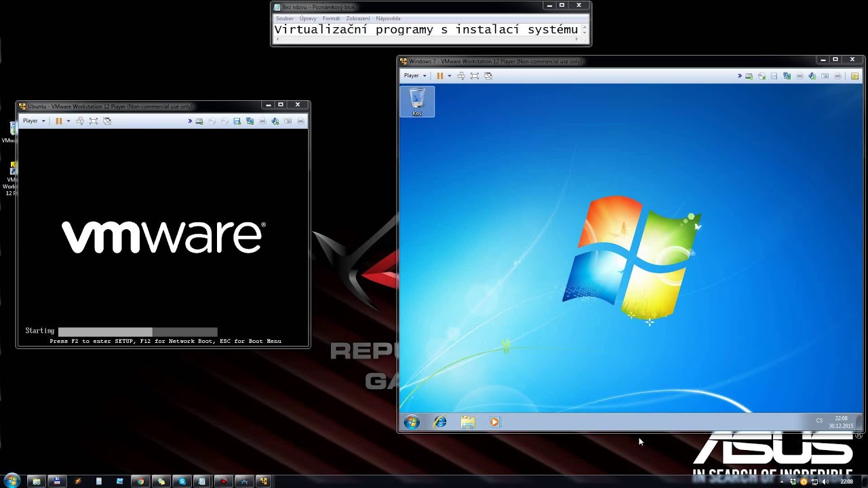
Task: Enter full screen mode in the Ubuntu window
Action: pyautogui.click(x=94, y=121)
